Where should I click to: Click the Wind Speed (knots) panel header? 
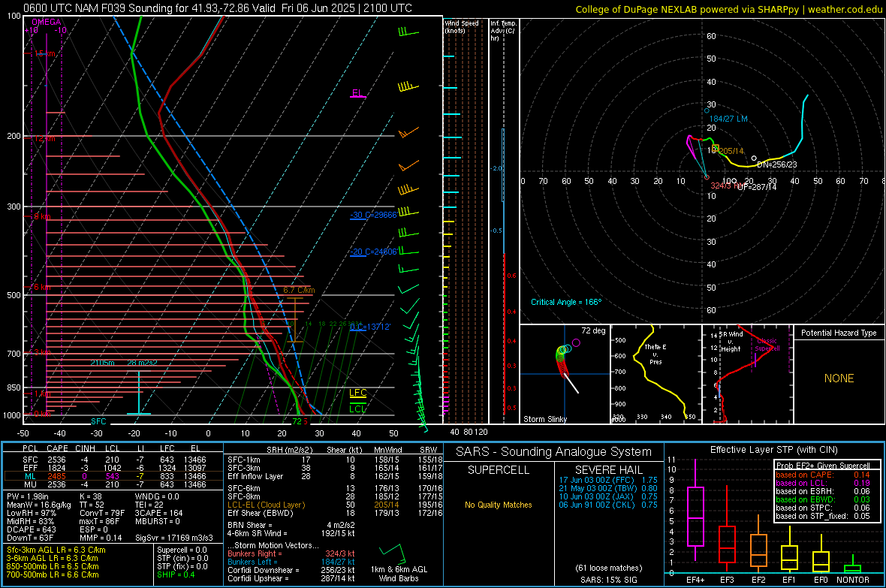click(x=462, y=26)
